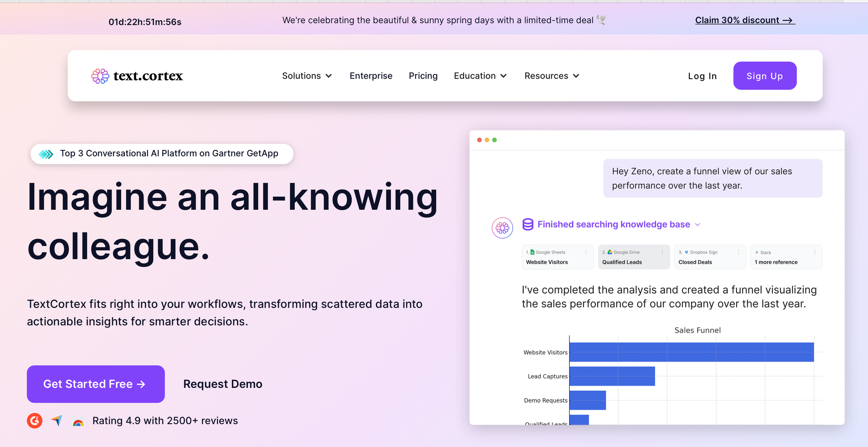Viewport: 868px width, 447px height.
Task: Open the Dropbox Sign card's three-dot menu
Action: pyautogui.click(x=739, y=252)
